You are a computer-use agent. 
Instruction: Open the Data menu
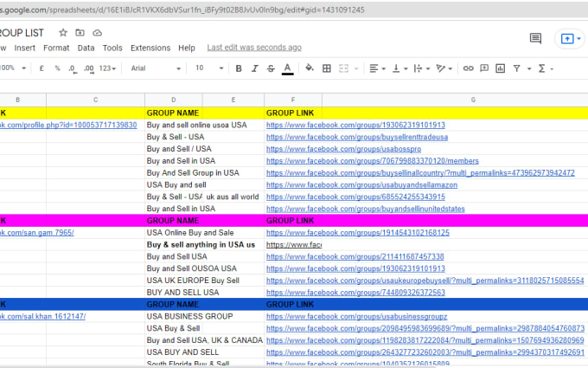(x=86, y=48)
